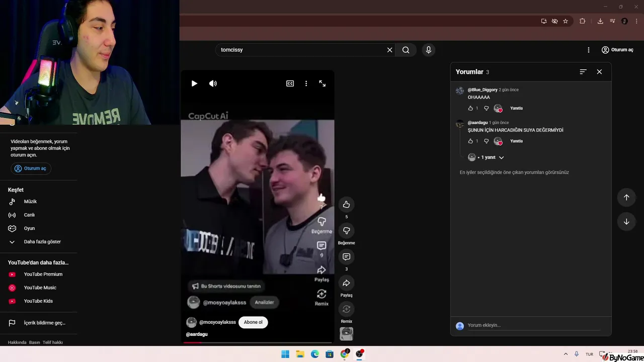This screenshot has height=362, width=644.
Task: Open File Explorer from taskbar
Action: (300, 354)
